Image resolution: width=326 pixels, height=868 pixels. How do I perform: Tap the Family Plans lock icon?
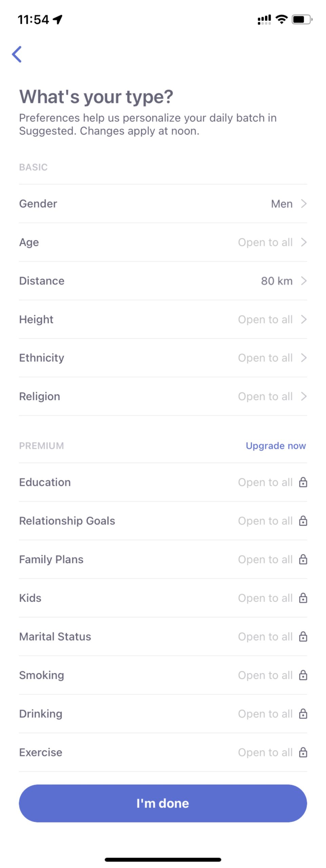pyautogui.click(x=303, y=559)
